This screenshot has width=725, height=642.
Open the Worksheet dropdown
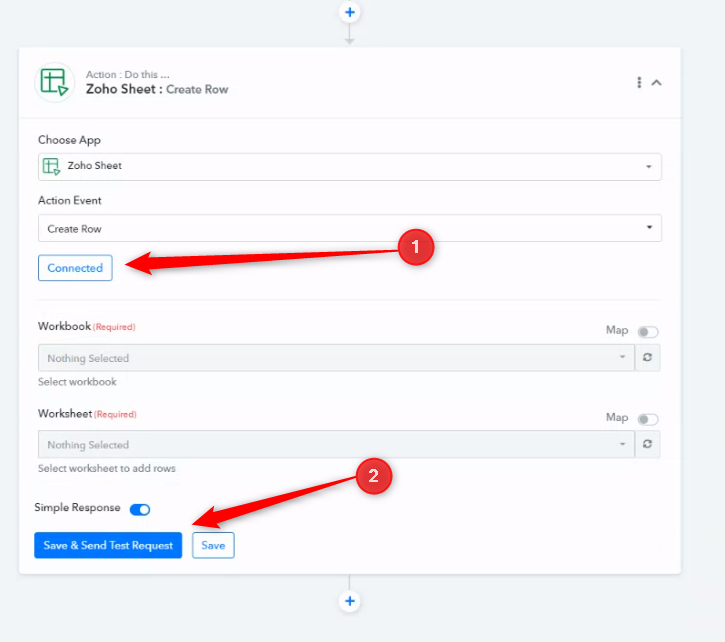pyautogui.click(x=336, y=444)
